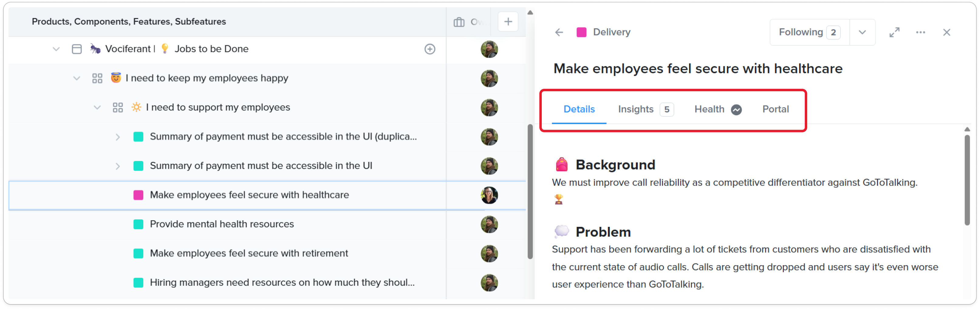Click the back arrow in detail panel
The height and width of the screenshot is (309, 980).
[558, 32]
